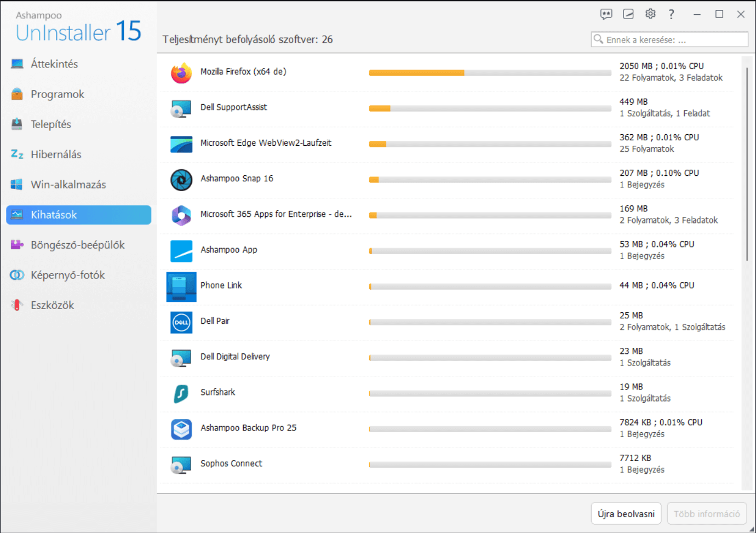The width and height of the screenshot is (756, 533).
Task: Open the notes icon in title bar
Action: point(628,14)
